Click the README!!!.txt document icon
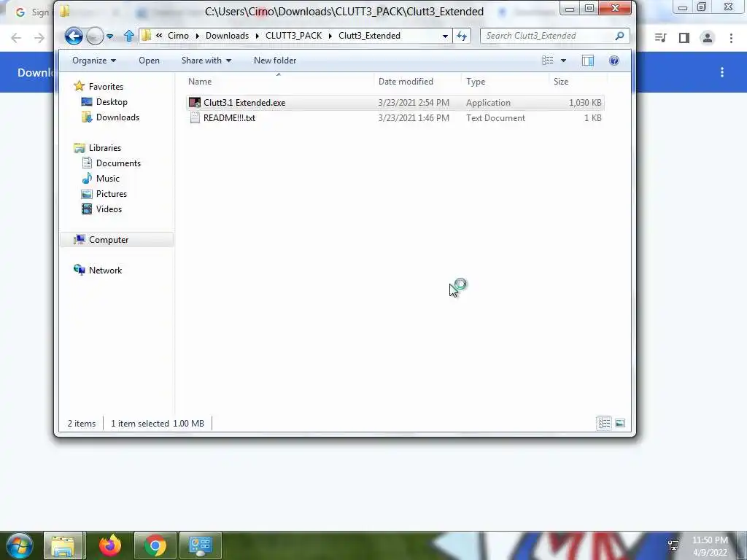 [195, 118]
